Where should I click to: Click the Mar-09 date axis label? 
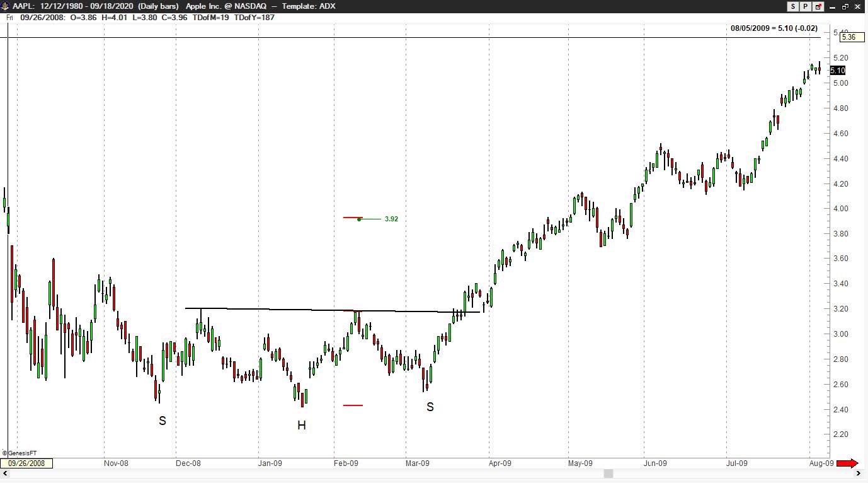coord(418,463)
